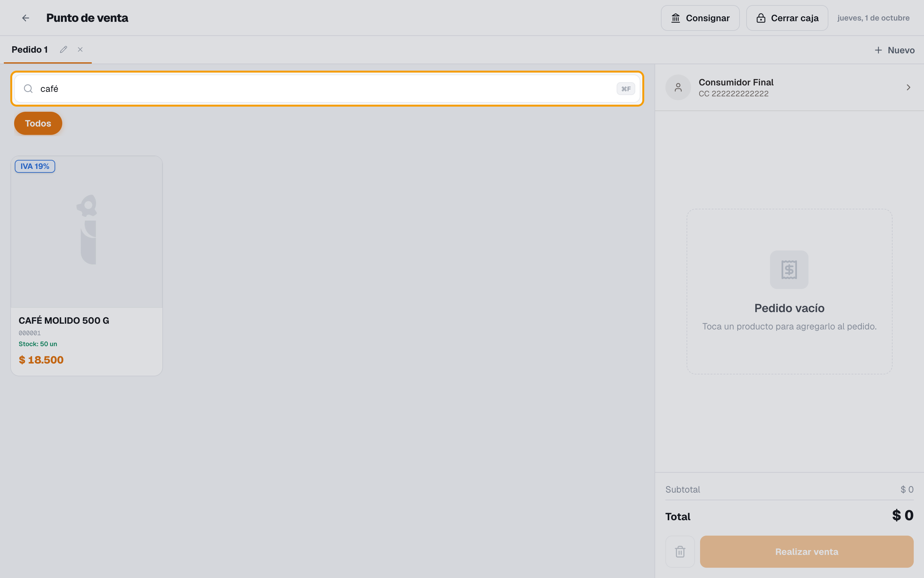Click the Realizar venta button

coord(806,552)
